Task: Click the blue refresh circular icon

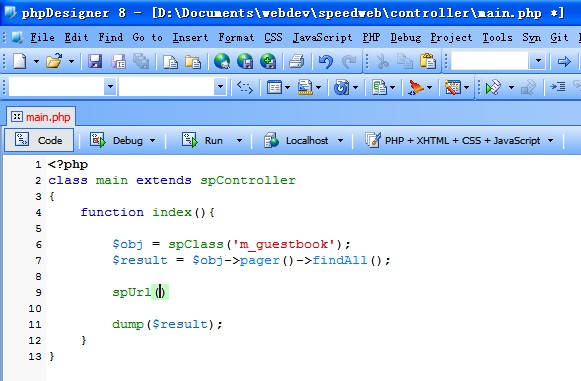Action: [341, 87]
